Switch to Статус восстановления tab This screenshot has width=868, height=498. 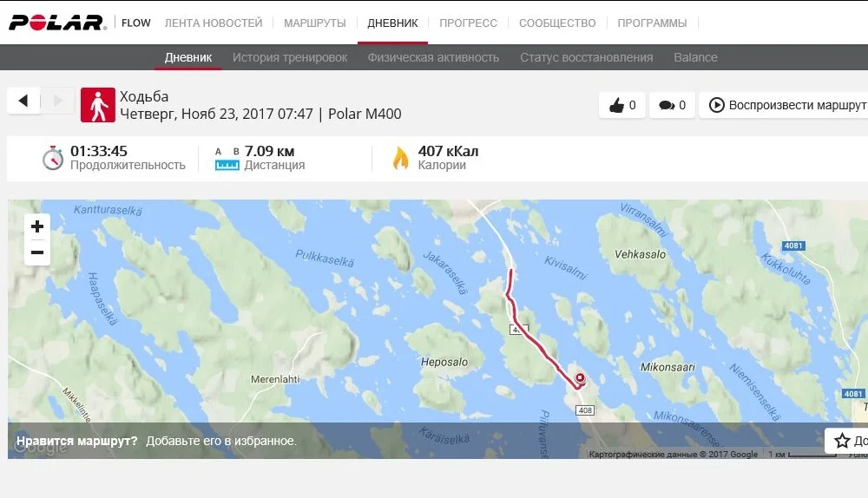point(586,57)
